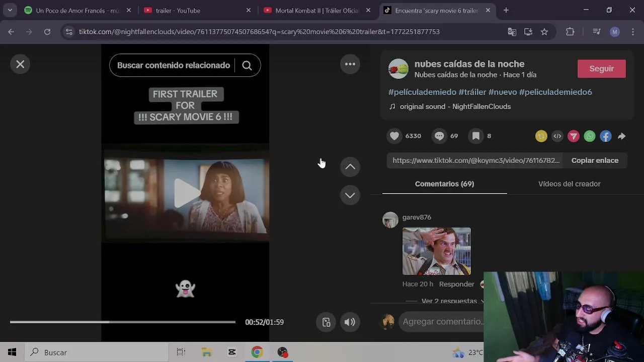
Task: Share the video to WhatsApp
Action: pyautogui.click(x=590, y=136)
